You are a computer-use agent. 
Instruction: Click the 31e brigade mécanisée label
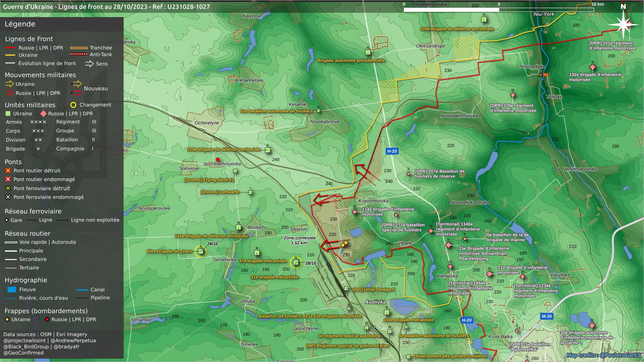274,277
